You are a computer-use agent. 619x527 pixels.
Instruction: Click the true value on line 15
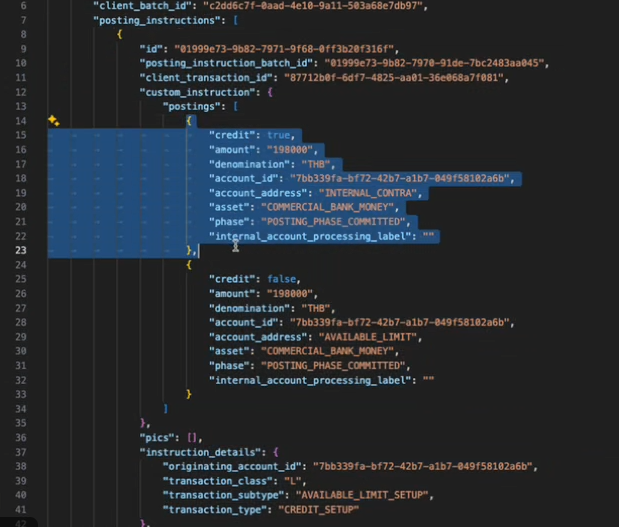click(x=279, y=135)
